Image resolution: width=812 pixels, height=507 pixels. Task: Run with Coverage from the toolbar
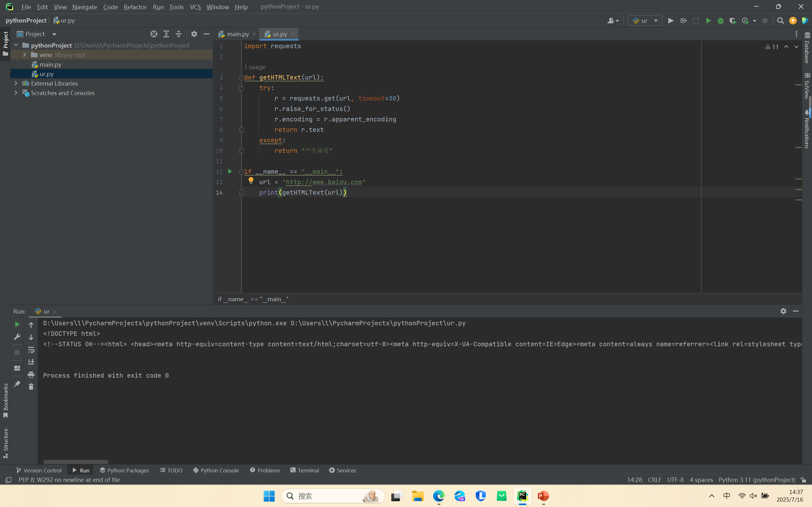733,21
